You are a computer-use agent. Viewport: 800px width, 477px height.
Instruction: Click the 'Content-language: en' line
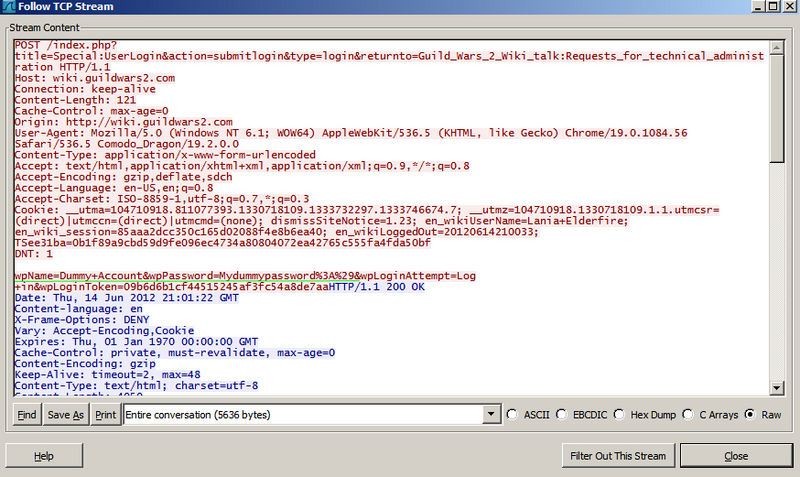[x=79, y=309]
